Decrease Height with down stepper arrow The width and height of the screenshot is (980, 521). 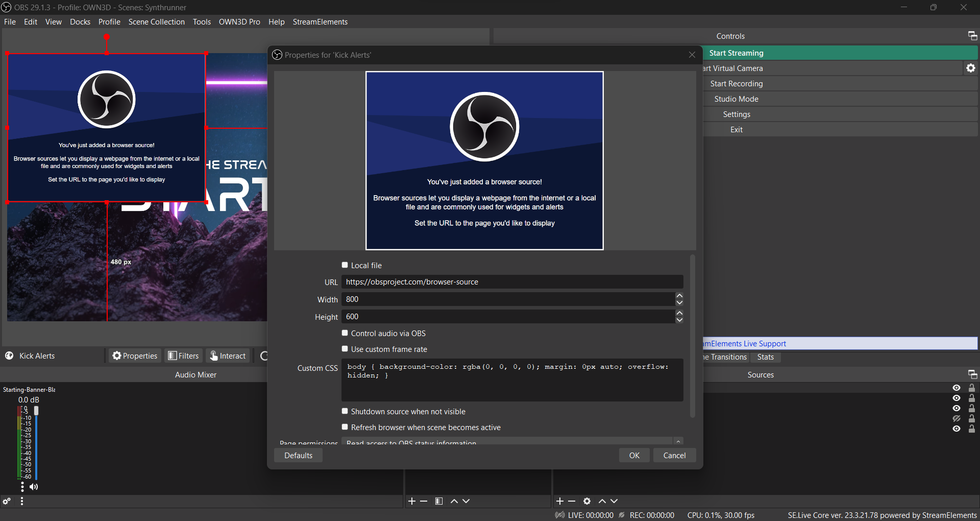click(x=679, y=320)
